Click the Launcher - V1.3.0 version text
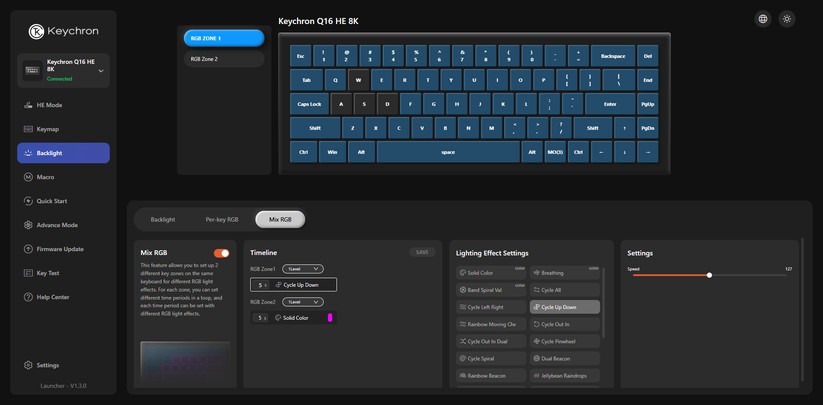The width and height of the screenshot is (823, 405). [x=64, y=386]
